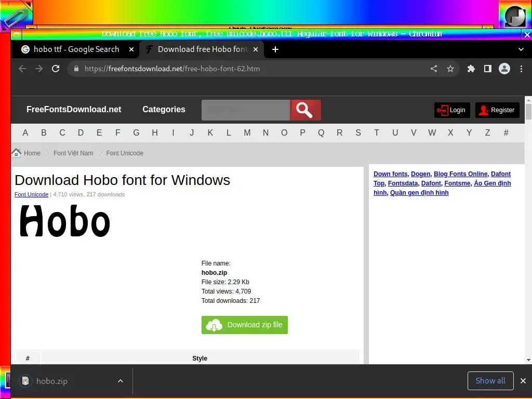
Task: Open the Fontsme sidebar link
Action: coord(457,183)
